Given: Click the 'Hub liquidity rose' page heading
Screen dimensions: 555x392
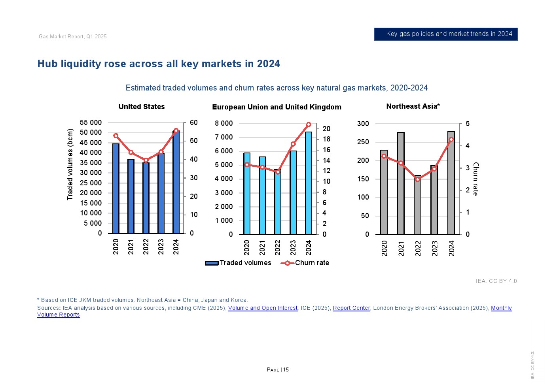Looking at the screenshot, I should 159,64.
